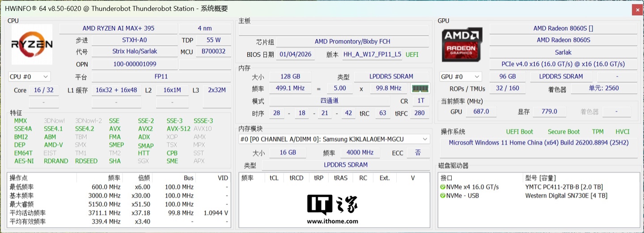Click the BIOS date 01/04/2026
Screen dimensions: 644x233
296,54
